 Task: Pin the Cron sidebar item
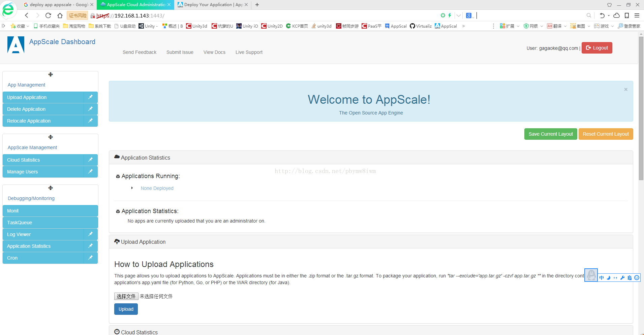[x=90, y=258]
